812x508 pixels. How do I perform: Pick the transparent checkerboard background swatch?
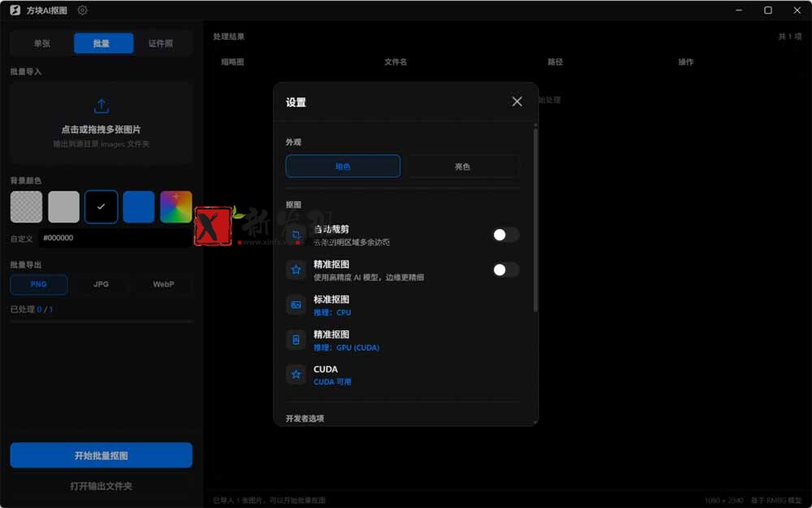[27, 207]
